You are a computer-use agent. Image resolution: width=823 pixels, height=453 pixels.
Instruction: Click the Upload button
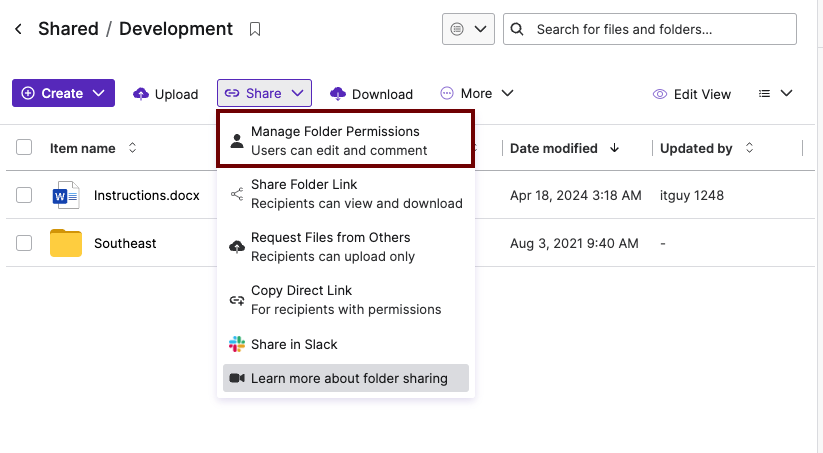pos(165,94)
